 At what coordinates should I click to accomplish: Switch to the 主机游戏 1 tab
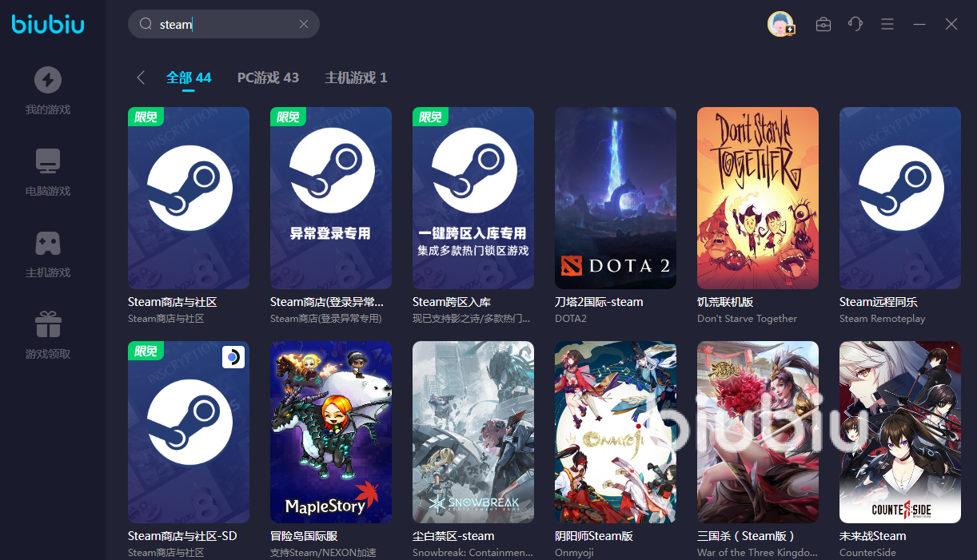pyautogui.click(x=356, y=77)
